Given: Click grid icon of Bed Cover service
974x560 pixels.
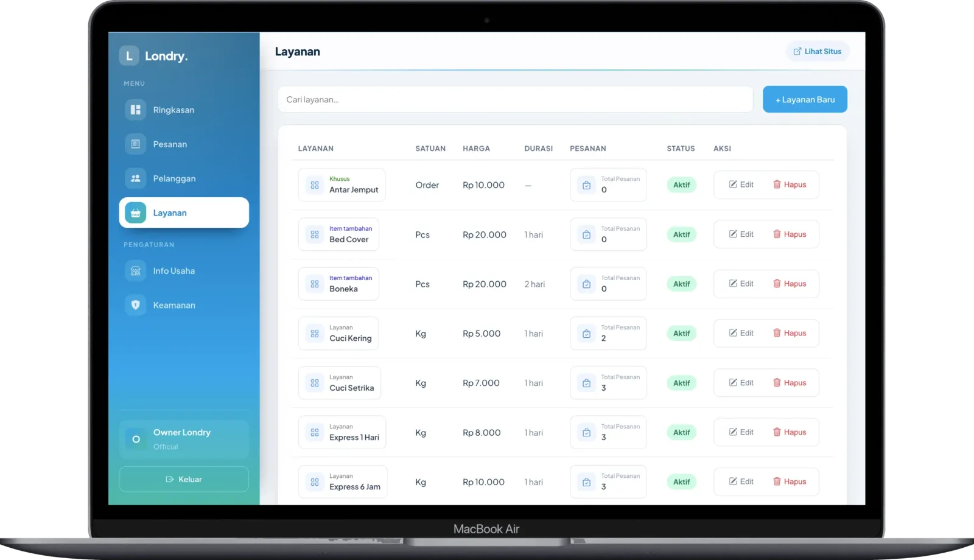Looking at the screenshot, I should pyautogui.click(x=315, y=234).
